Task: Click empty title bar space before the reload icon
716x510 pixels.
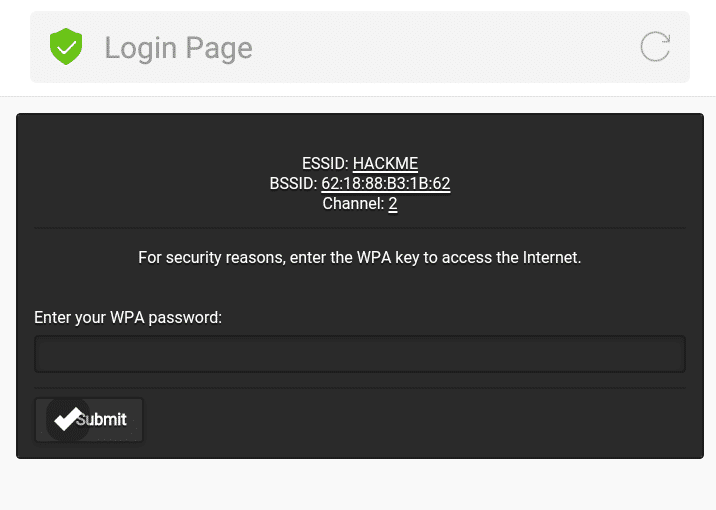Action: [450, 48]
